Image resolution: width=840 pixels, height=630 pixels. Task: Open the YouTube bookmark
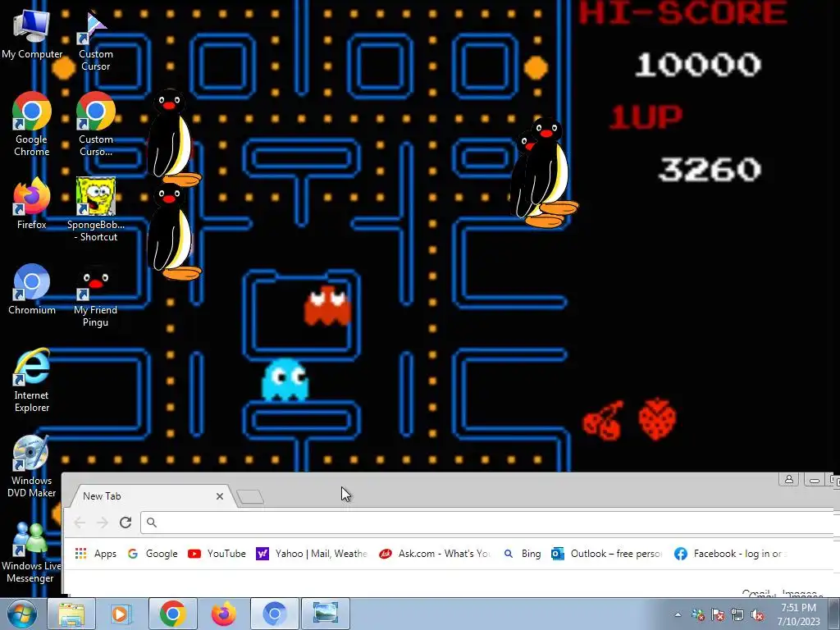[217, 554]
